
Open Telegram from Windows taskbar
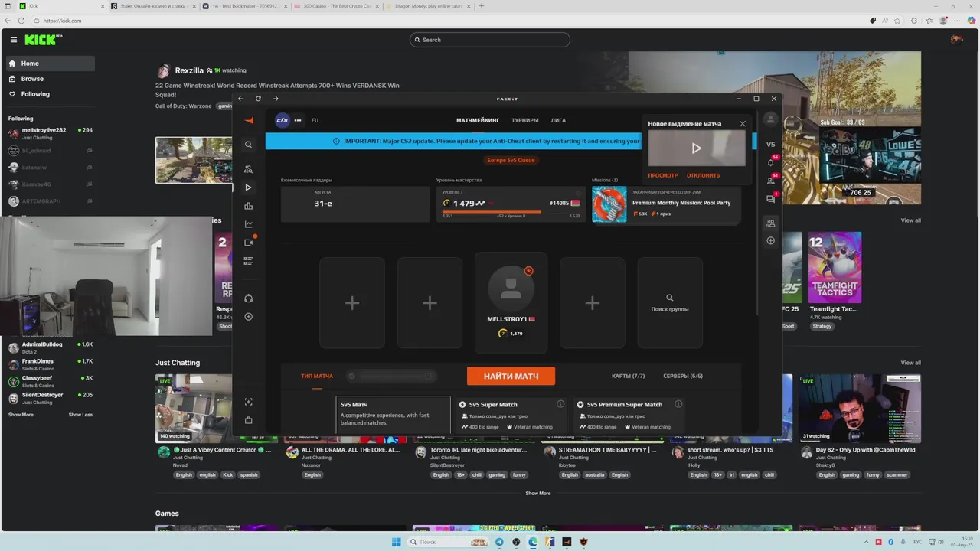tap(499, 542)
